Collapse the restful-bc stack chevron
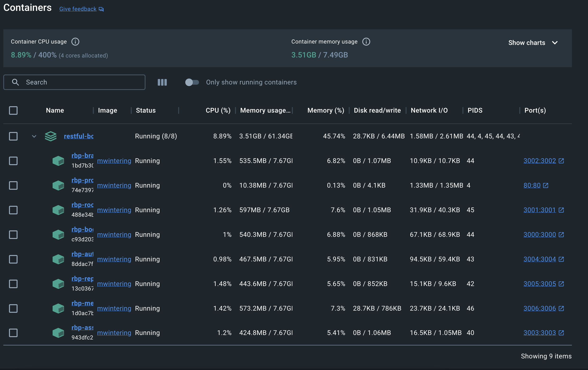This screenshot has height=370, width=588. [x=34, y=136]
